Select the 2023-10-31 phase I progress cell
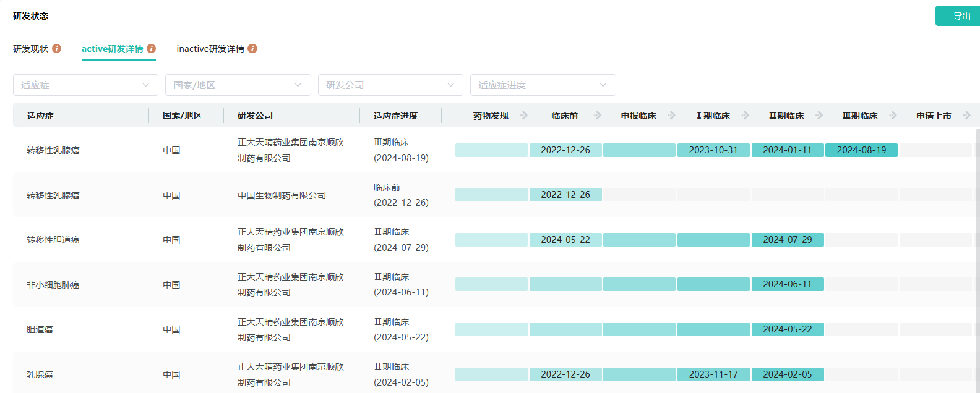Viewport: 980px width, 393px height. click(x=713, y=150)
